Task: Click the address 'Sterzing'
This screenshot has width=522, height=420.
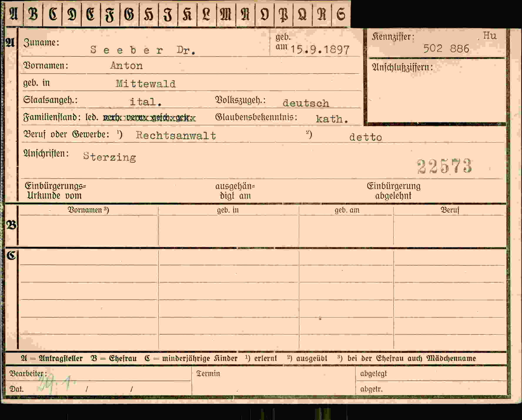Action: tap(109, 157)
